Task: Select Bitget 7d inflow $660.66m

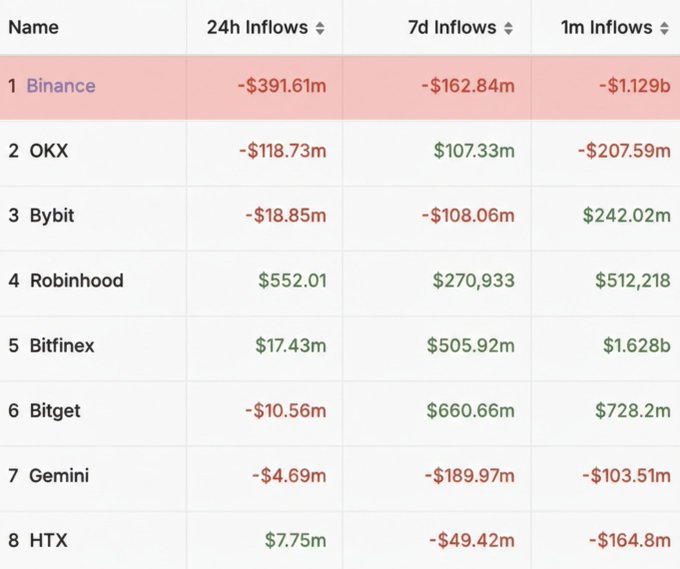Action: (470, 411)
